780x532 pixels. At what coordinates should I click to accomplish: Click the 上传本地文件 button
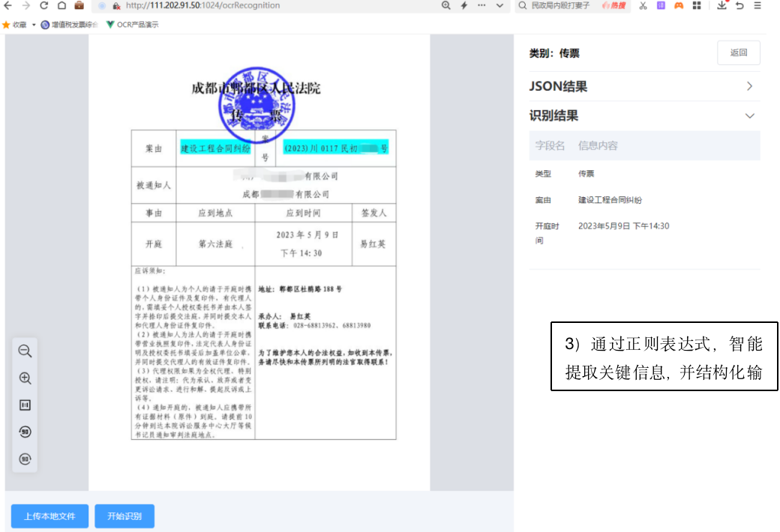49,516
